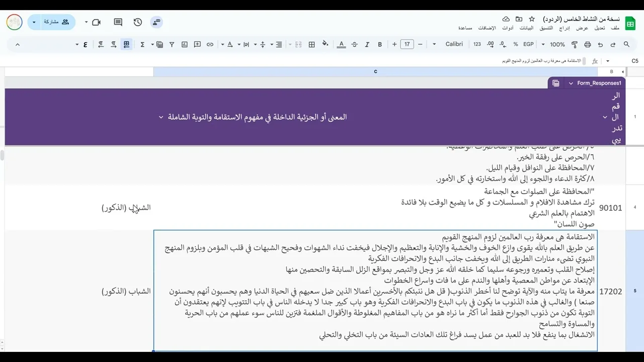Open column C header filter dropdown

click(161, 117)
